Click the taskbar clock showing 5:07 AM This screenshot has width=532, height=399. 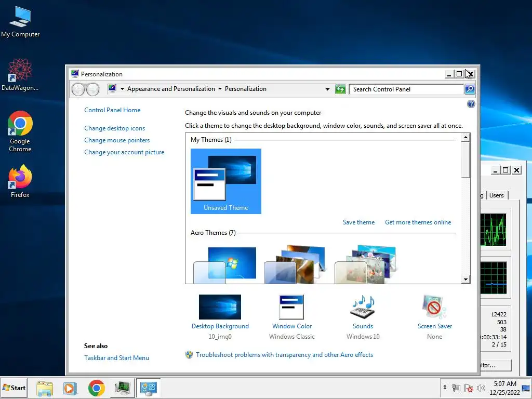(x=504, y=388)
